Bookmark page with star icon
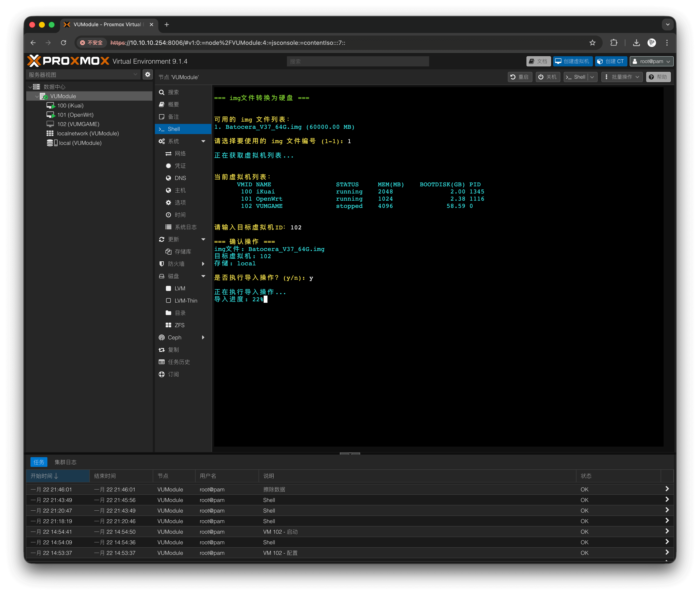Viewport: 700px width, 595px height. pos(592,43)
